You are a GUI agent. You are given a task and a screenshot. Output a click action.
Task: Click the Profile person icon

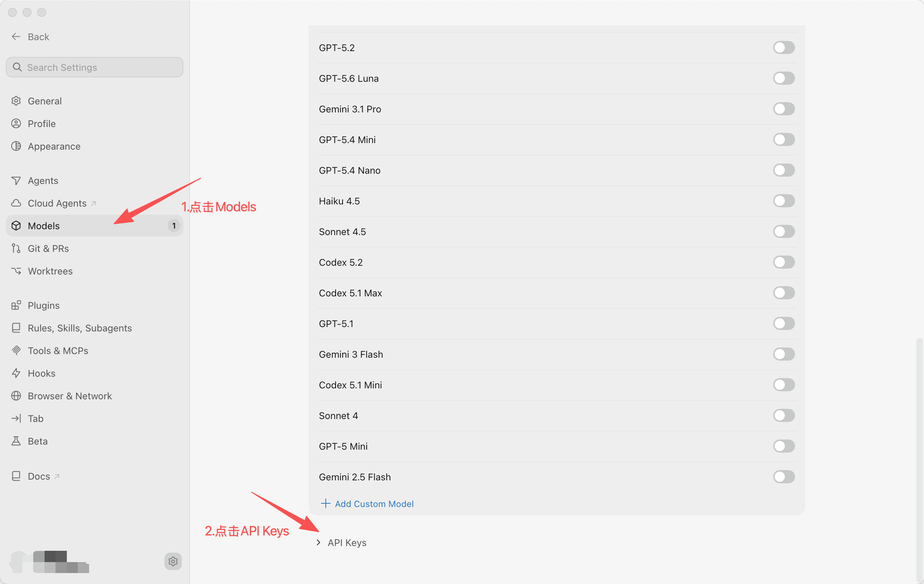(16, 123)
